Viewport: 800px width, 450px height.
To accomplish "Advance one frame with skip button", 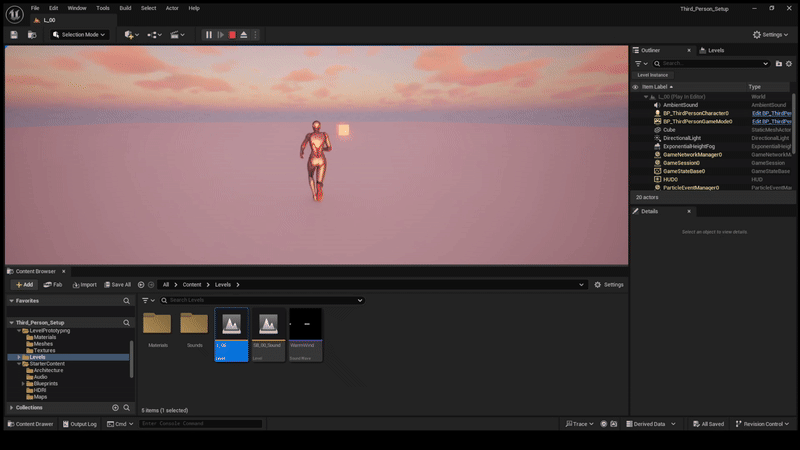I will (x=220, y=35).
